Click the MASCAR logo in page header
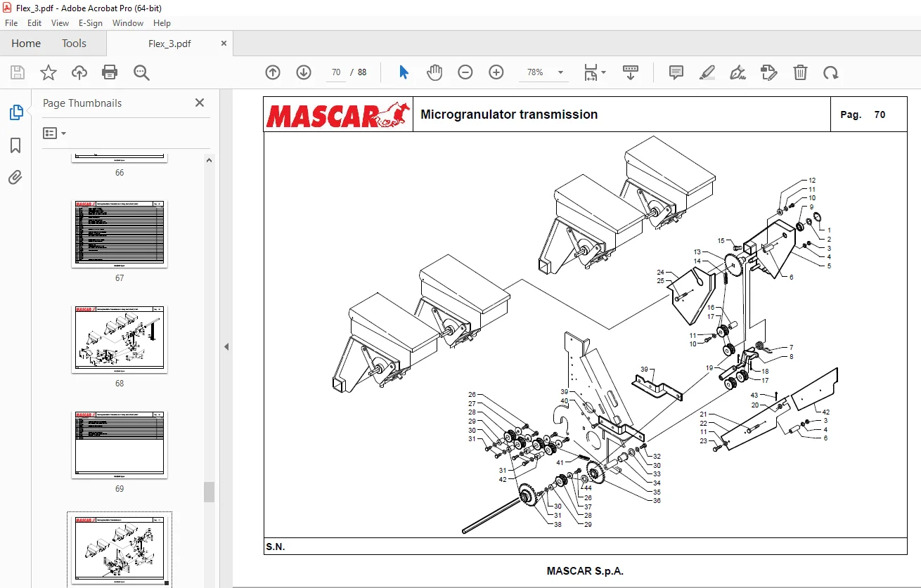921x588 pixels. coord(337,115)
